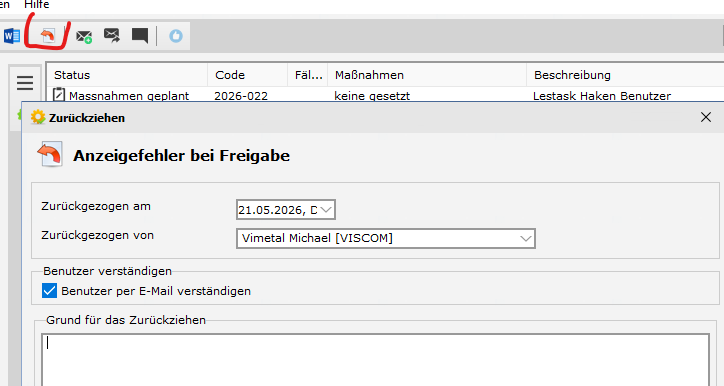Open the Hilfe menu
This screenshot has width=724, height=386.
[x=36, y=4]
